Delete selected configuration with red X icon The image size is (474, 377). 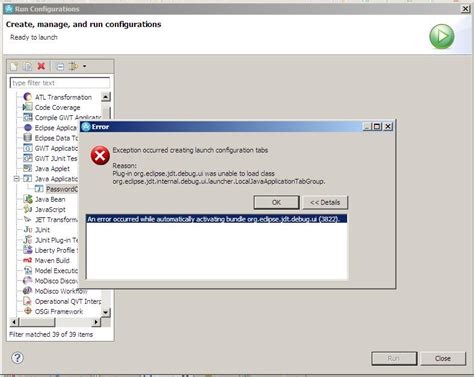41,66
